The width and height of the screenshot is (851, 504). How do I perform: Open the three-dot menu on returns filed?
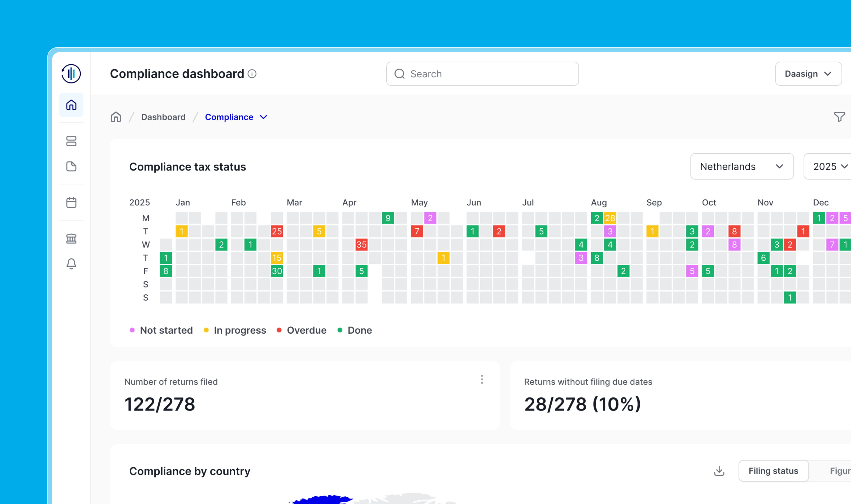(482, 379)
